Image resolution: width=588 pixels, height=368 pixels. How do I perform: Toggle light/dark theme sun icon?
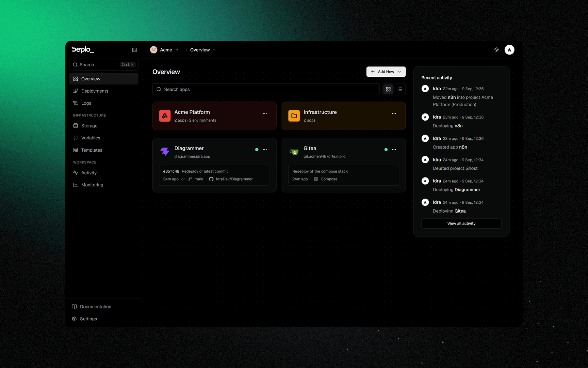point(496,50)
